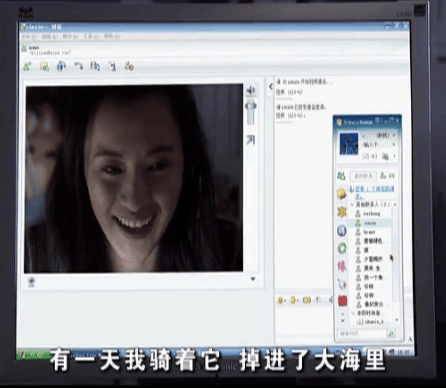446x388 pixels.
Task: Open the green circle tab in sidebar
Action: pos(342,248)
